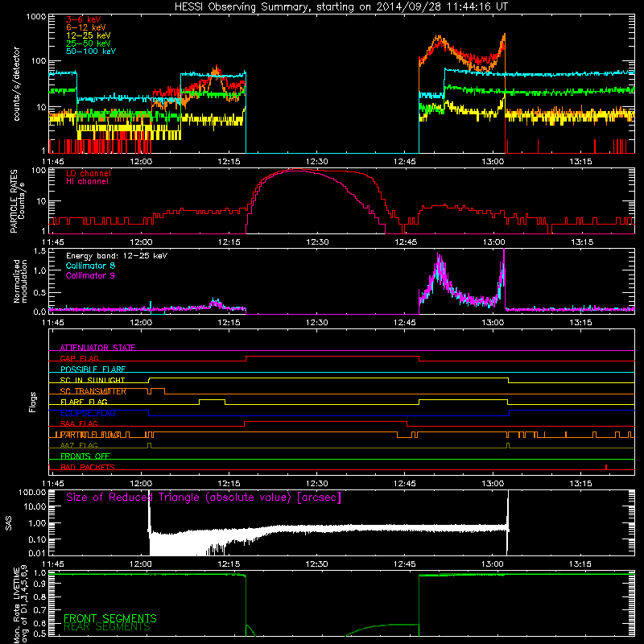Viewport: 644px width, 644px height.
Task: Click the 'Normalized modulation' axis label
Action: pyautogui.click(x=20, y=281)
